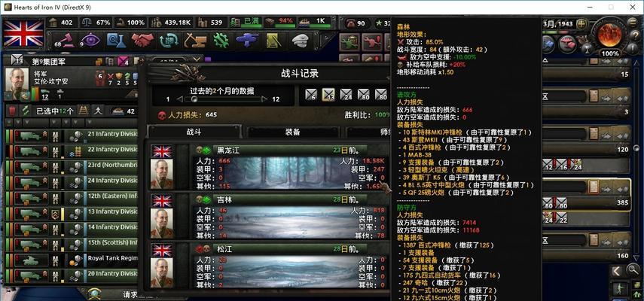644x301 pixels.
Task: Click the 第9集团军 army name
Action: click(x=49, y=62)
